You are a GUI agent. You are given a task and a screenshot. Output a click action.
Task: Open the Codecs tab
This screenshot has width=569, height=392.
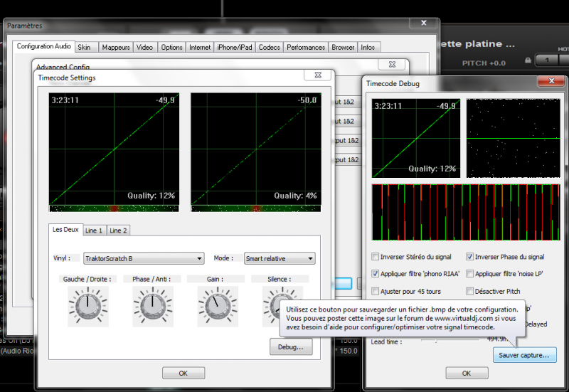269,48
